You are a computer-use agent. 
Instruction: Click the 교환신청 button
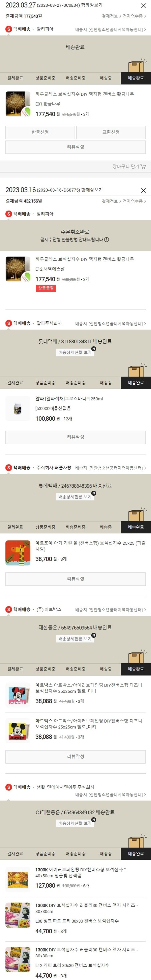pos(111,132)
